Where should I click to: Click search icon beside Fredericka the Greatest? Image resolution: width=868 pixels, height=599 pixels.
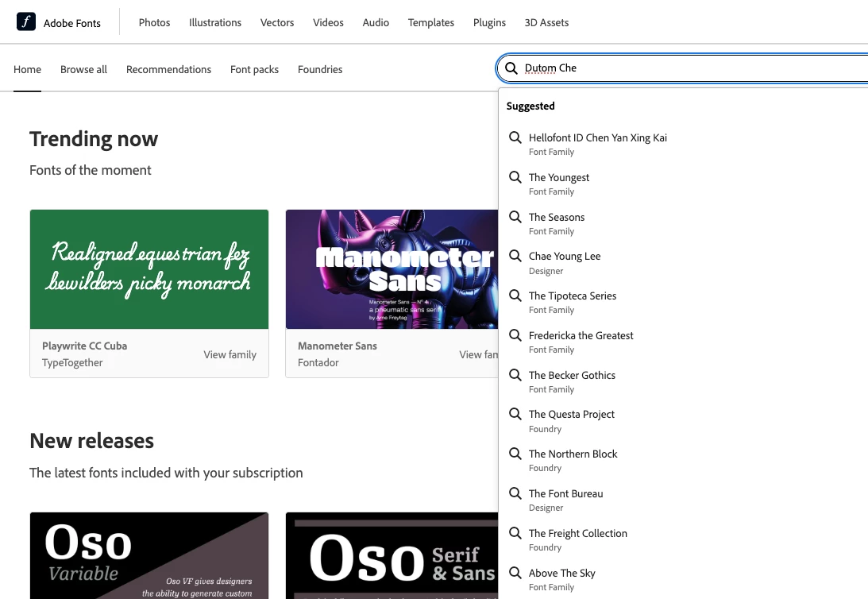tap(515, 335)
